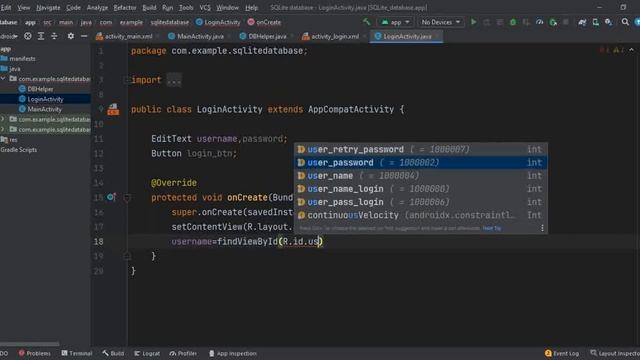Open the Terminal tool window
Viewport: 640px width, 360px height.
pos(77,353)
